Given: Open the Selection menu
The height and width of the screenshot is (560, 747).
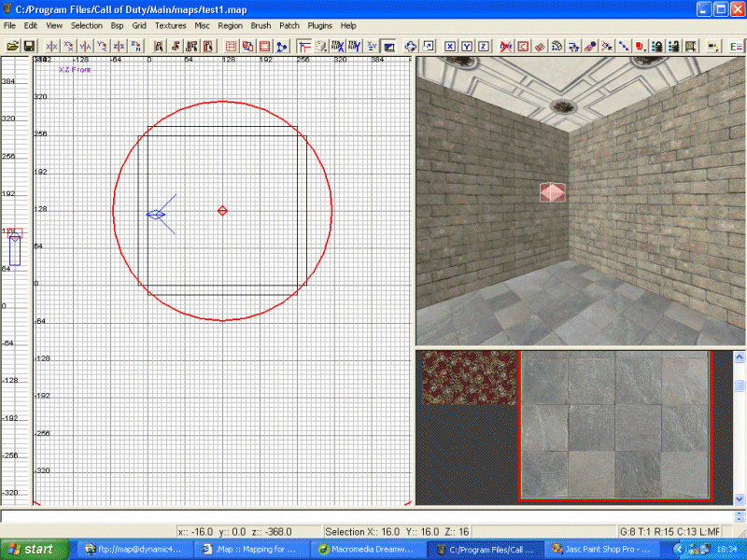Looking at the screenshot, I should coord(87,26).
